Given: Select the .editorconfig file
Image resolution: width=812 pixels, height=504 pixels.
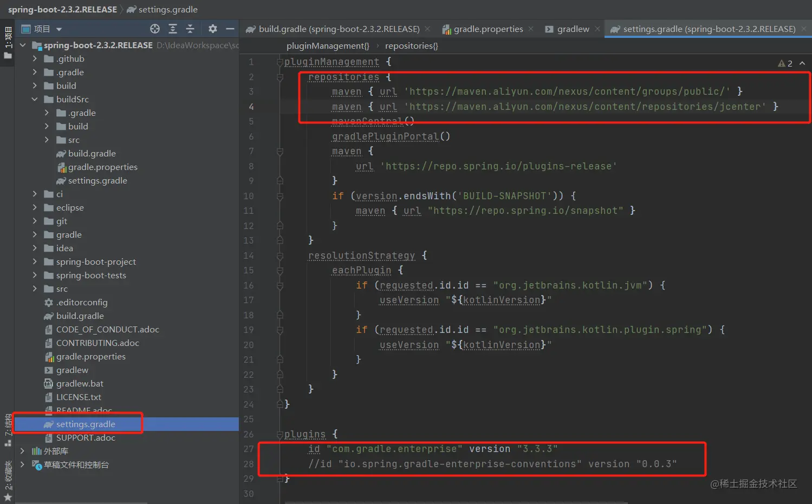Looking at the screenshot, I should tap(76, 302).
